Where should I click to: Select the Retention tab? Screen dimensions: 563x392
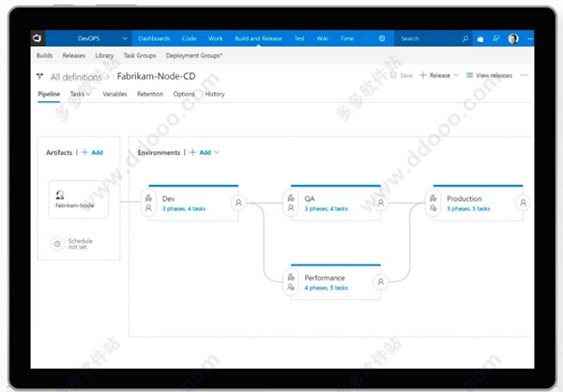(x=150, y=94)
